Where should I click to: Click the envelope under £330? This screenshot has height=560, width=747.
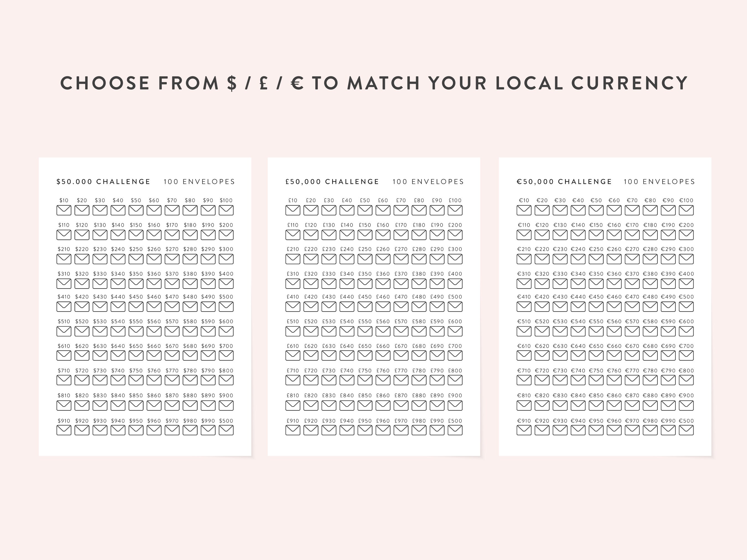point(329,284)
